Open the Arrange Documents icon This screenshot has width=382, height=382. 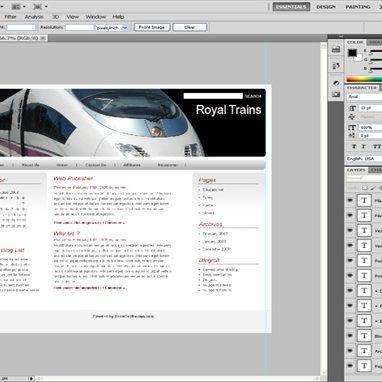[15, 7]
